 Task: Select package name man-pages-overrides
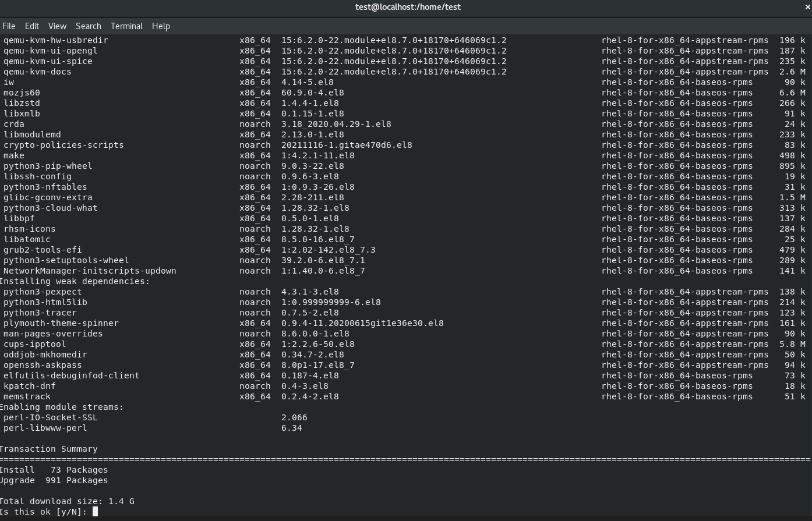(53, 334)
